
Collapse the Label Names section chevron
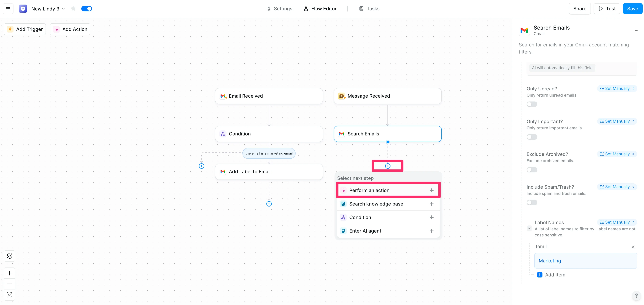coord(529,228)
